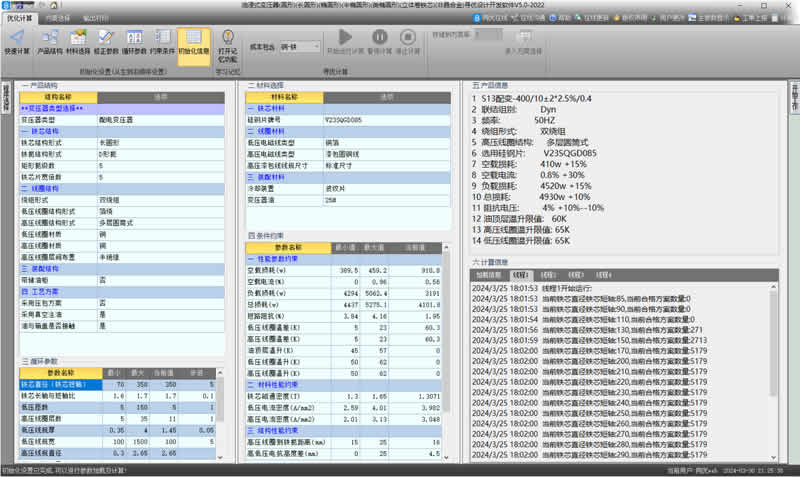Click the 铁芯长轴与短轴比 parameter row

pos(118,396)
